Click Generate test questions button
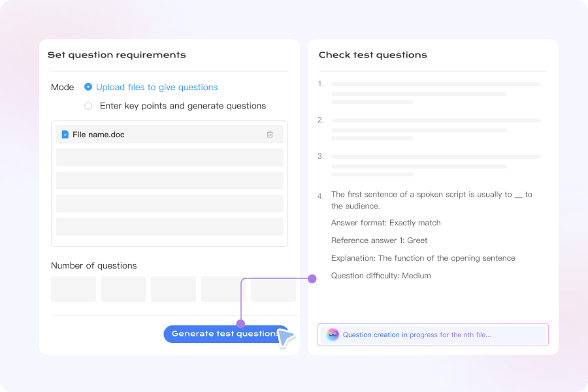The image size is (588, 392). pyautogui.click(x=226, y=334)
